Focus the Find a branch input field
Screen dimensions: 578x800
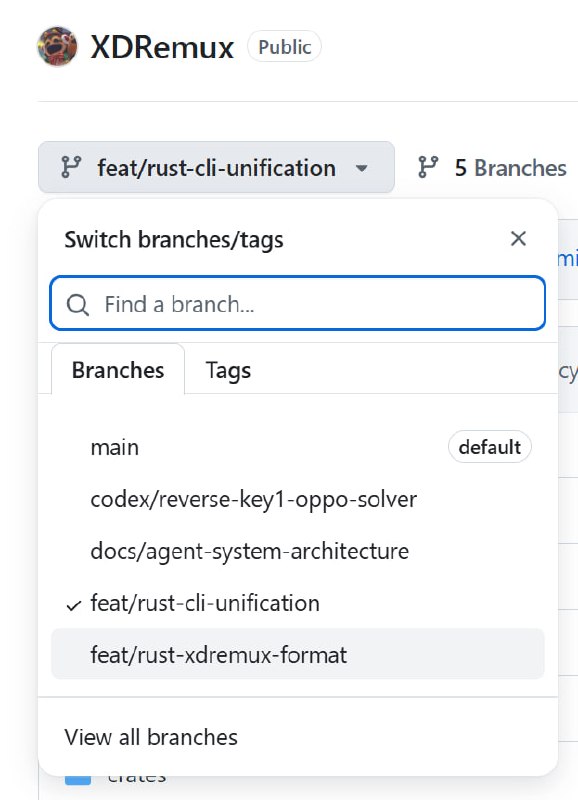click(298, 304)
